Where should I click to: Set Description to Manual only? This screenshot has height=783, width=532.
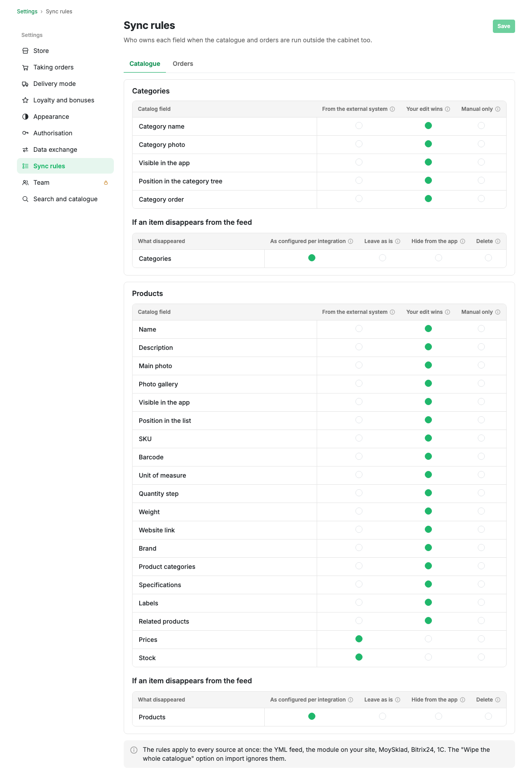481,347
